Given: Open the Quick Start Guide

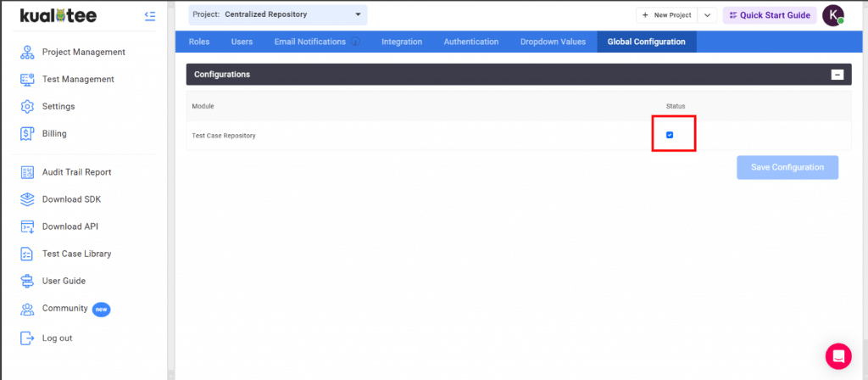Looking at the screenshot, I should click(770, 15).
